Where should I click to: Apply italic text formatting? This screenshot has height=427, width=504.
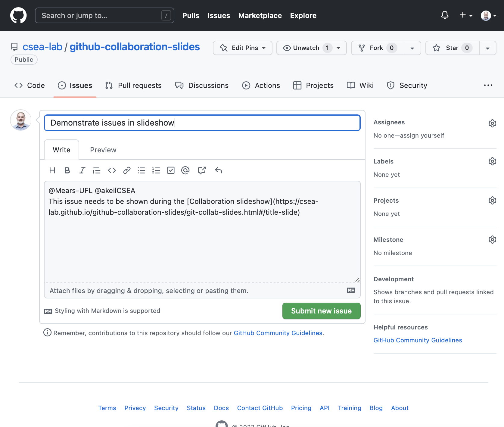coord(82,170)
